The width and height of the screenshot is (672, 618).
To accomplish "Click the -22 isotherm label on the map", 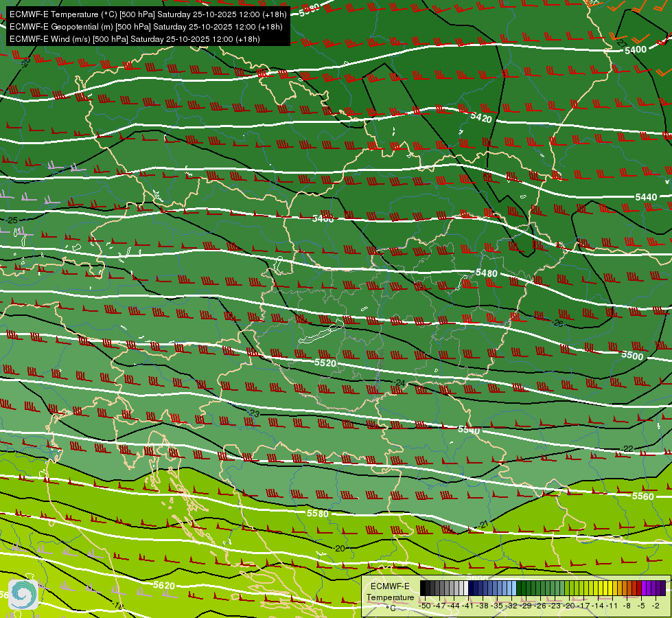I will pyautogui.click(x=627, y=448).
